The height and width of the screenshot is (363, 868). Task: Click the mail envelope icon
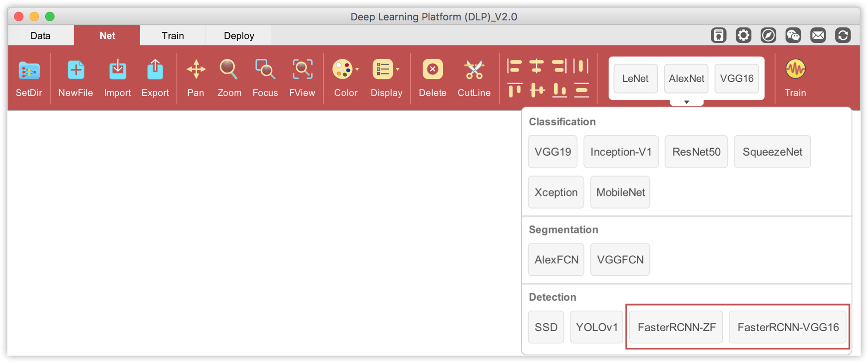click(x=818, y=36)
